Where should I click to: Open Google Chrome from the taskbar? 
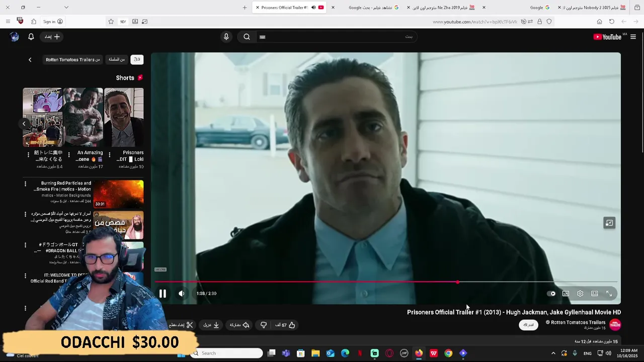tap(448, 353)
